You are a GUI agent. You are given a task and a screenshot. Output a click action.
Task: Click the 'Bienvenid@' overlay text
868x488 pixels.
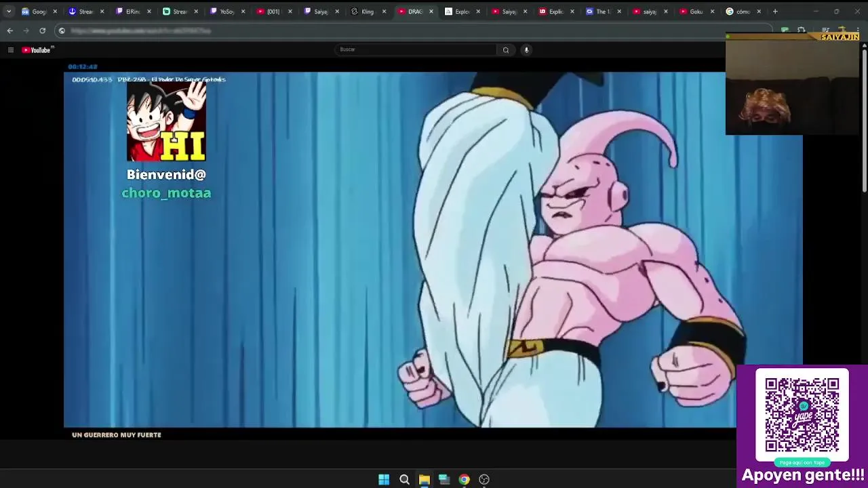coord(166,175)
